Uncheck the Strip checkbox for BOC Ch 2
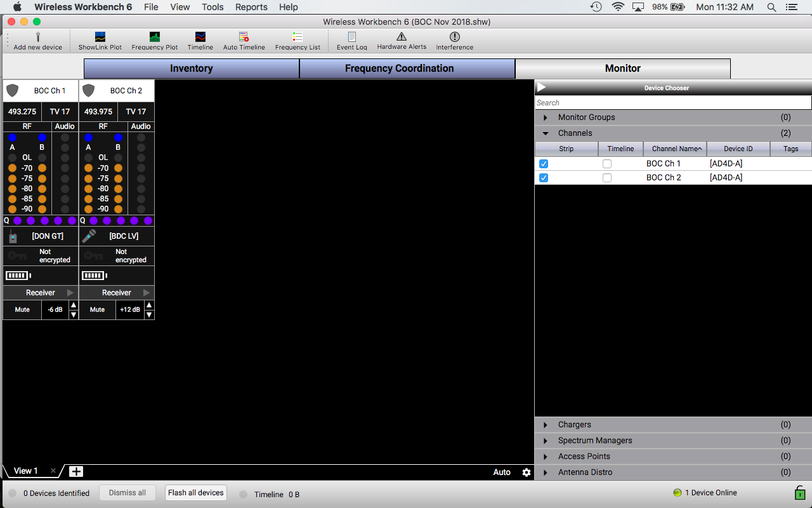This screenshot has width=812, height=508. pos(544,178)
